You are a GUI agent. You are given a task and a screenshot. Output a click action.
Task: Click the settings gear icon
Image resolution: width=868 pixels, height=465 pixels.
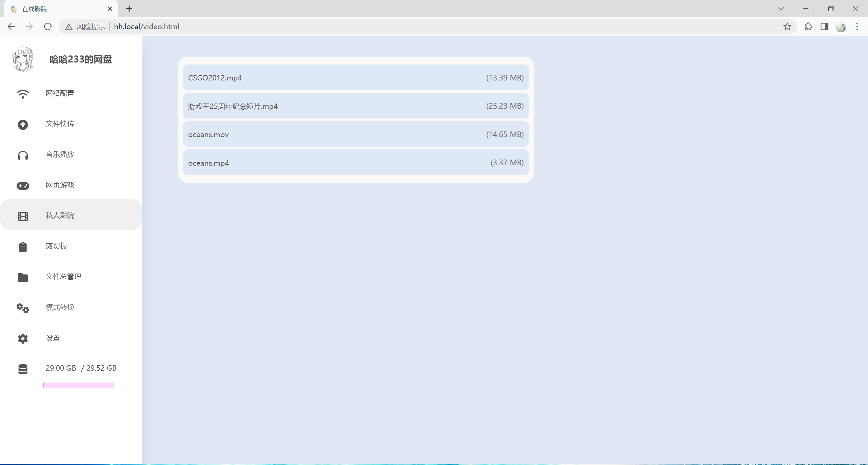coord(23,338)
